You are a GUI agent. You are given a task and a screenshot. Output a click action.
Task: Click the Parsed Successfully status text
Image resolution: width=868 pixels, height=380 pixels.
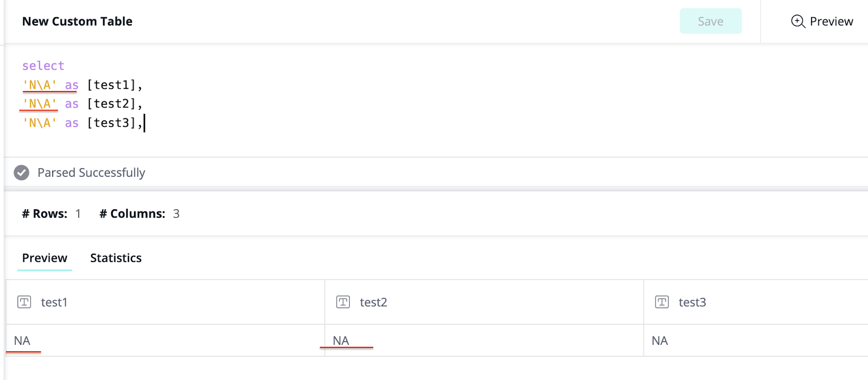(x=91, y=172)
